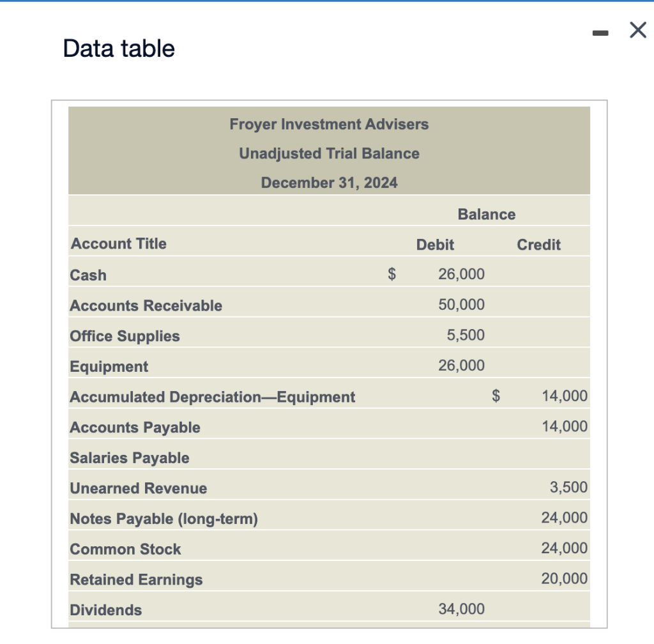654x644 pixels.
Task: Click the Unearned Revenue label
Action: click(x=138, y=488)
